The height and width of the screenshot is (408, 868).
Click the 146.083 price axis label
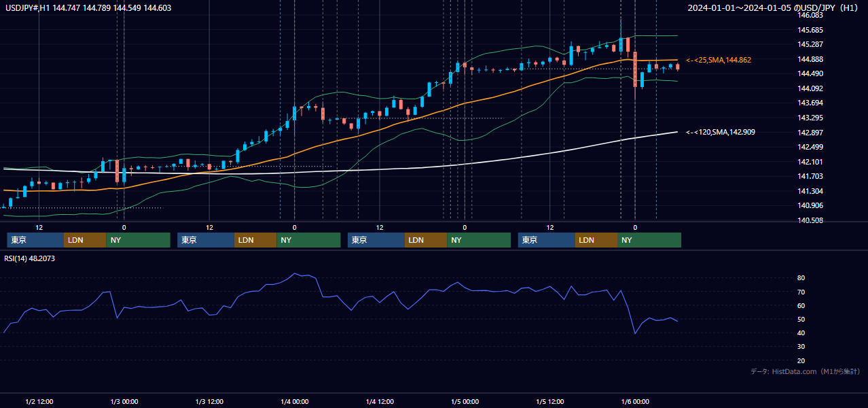(x=811, y=15)
